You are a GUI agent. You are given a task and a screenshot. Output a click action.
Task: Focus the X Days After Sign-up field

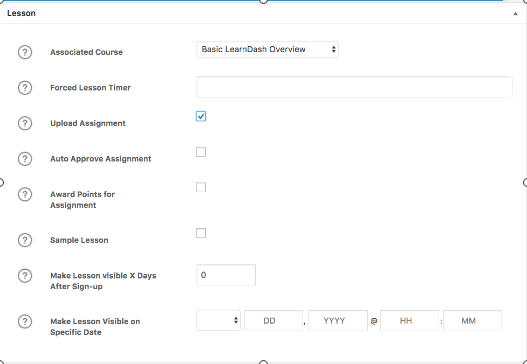[x=226, y=275]
